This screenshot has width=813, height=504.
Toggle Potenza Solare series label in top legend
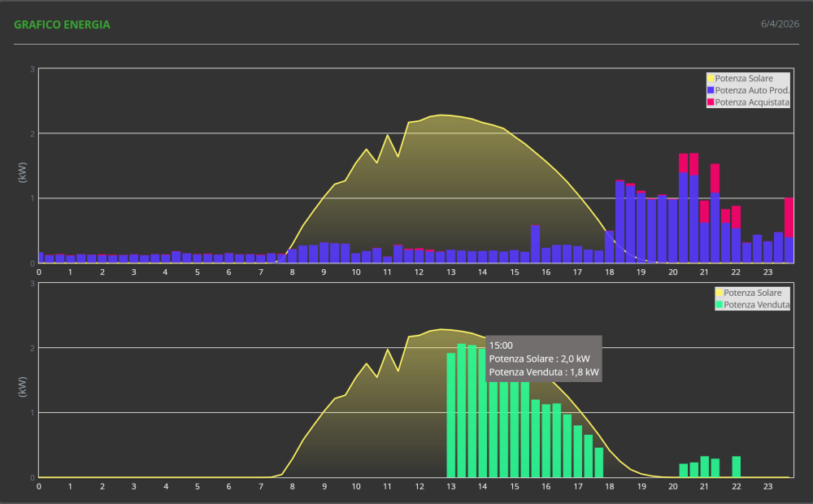point(744,79)
